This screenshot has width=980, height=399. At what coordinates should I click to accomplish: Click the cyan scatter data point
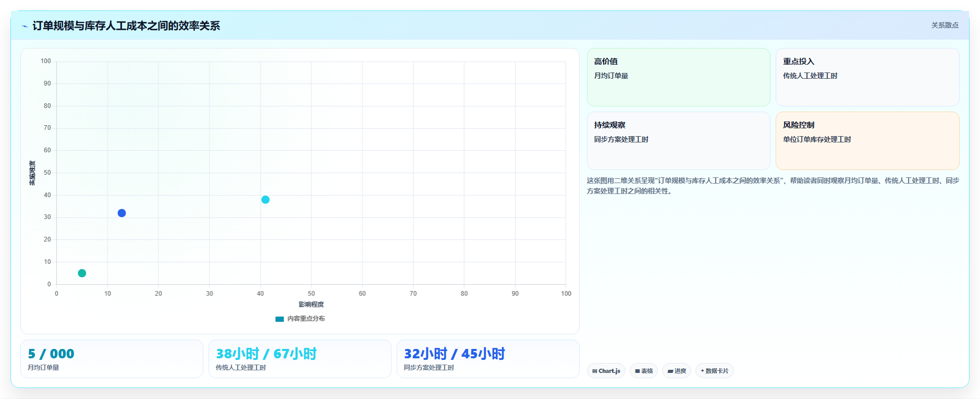tap(265, 200)
